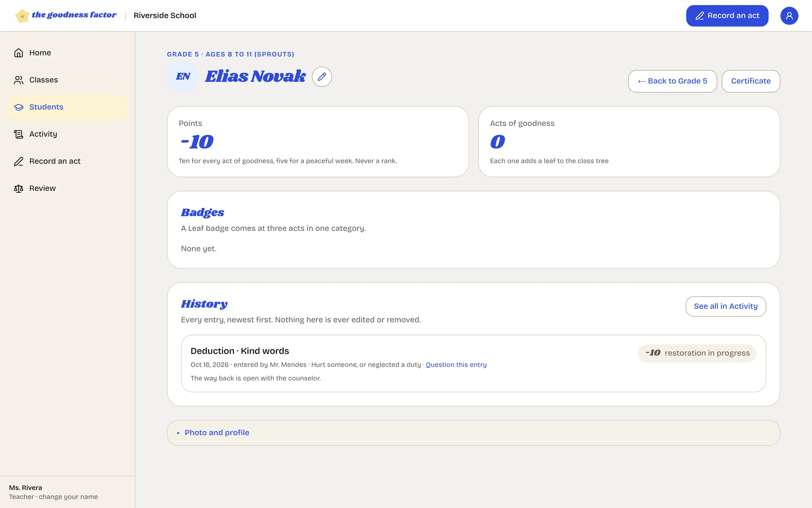Click the Grade 5 · Ages 8 to 11 label
This screenshot has height=508, width=812.
tap(231, 54)
